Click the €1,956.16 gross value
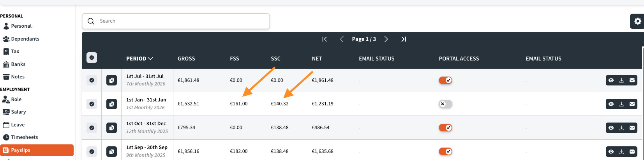 189,151
